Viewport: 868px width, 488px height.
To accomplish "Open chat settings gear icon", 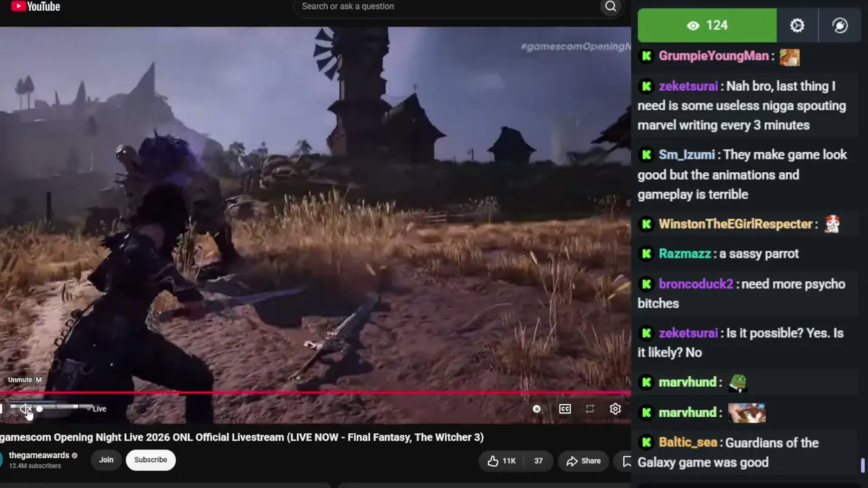I will coord(797,25).
